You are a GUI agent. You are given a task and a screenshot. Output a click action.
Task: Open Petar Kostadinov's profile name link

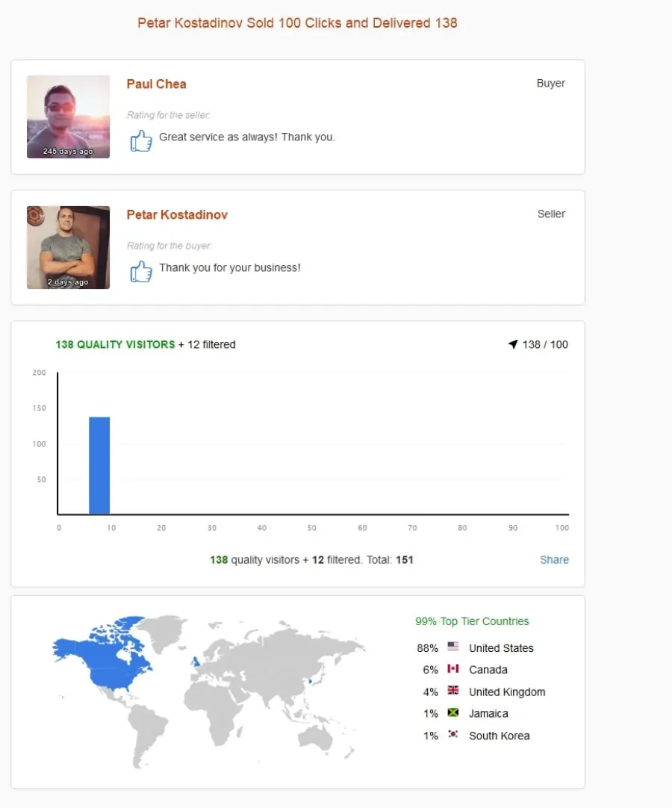(177, 215)
